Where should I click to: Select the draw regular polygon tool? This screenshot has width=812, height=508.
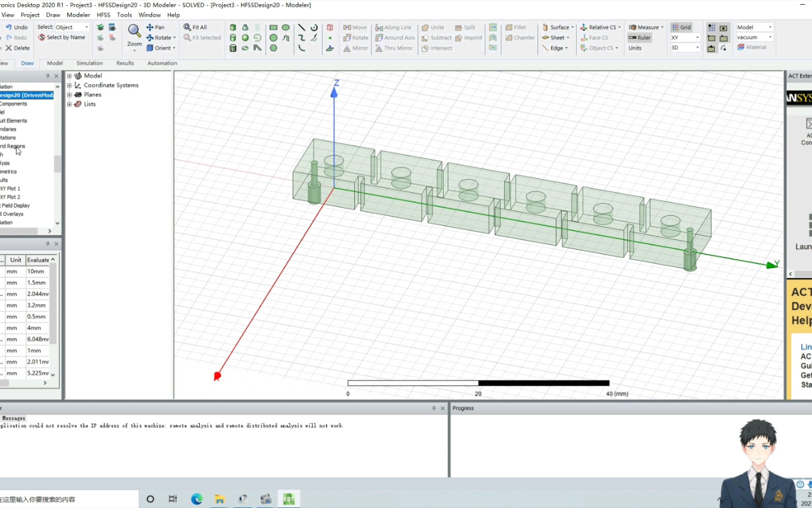273,48
